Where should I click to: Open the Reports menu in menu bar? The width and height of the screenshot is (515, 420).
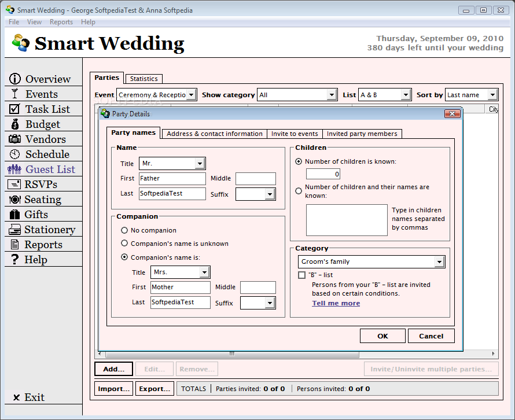[x=61, y=22]
